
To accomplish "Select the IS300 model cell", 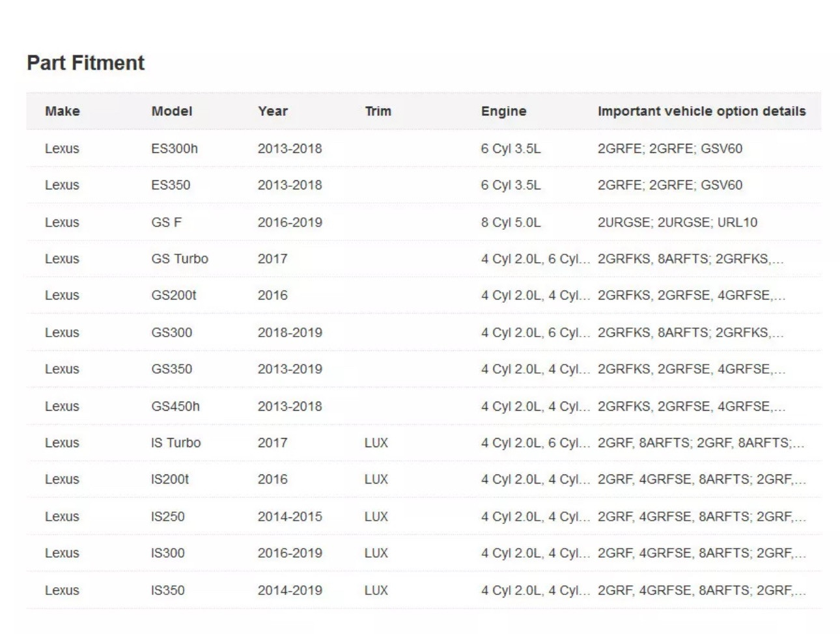I will 167,553.
